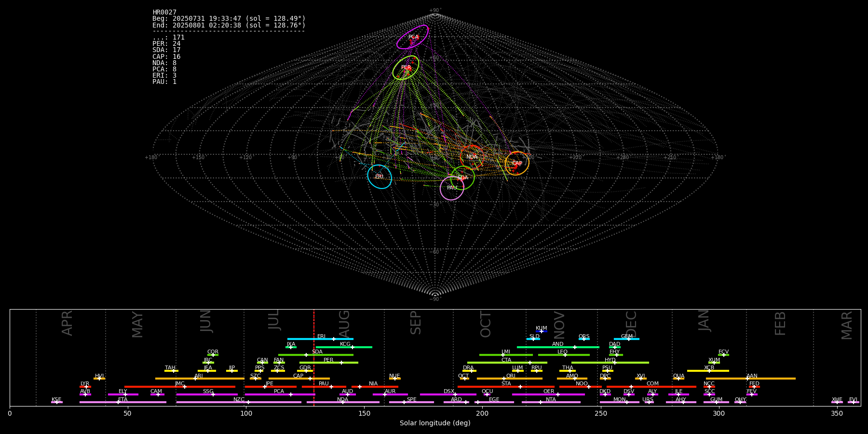Click the CTA shower bar in timeline
868x434 pixels.
click(507, 363)
